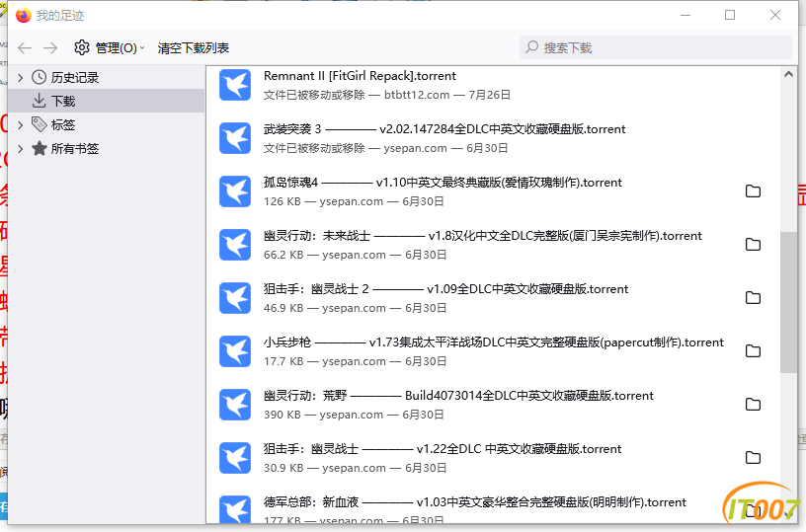Click the 17.7 KB — ysepan.com details line
Viewport: 806px width, 532px height.
coord(356,362)
